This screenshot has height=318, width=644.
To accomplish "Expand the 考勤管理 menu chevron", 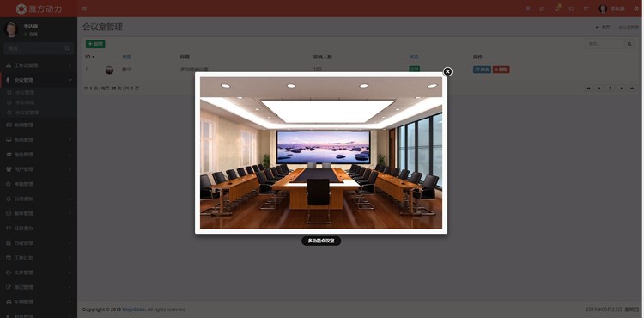I will pyautogui.click(x=70, y=184).
